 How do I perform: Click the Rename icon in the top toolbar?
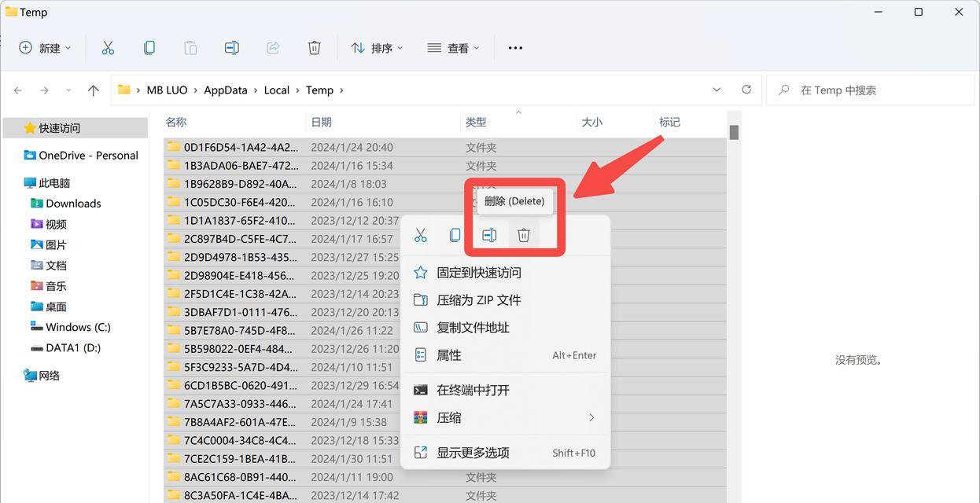tap(231, 48)
